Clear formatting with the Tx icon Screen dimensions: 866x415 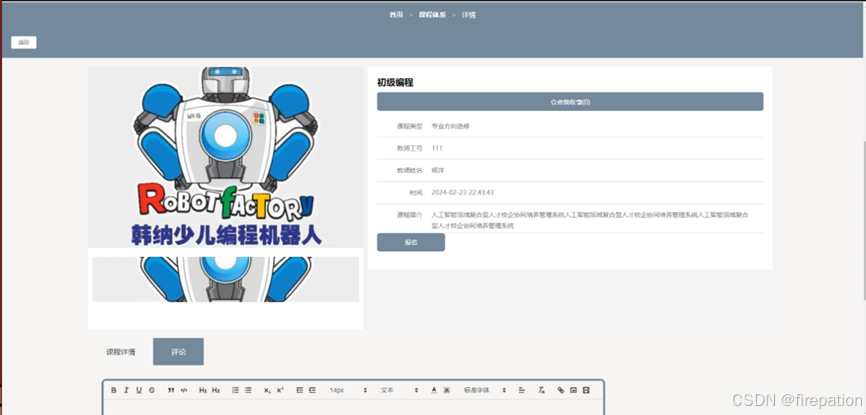(541, 390)
